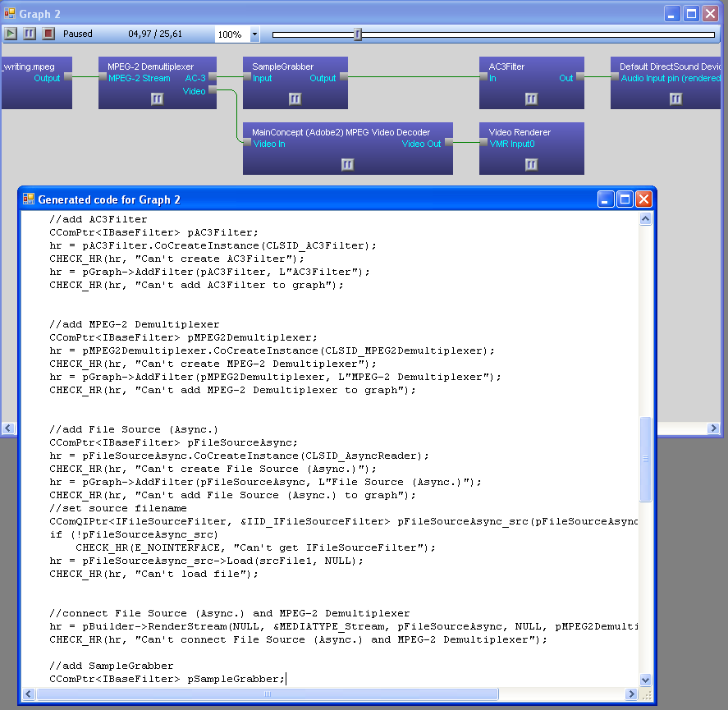Open the 100% zoom dropdown arrow
This screenshot has width=728, height=710.
pyautogui.click(x=254, y=34)
